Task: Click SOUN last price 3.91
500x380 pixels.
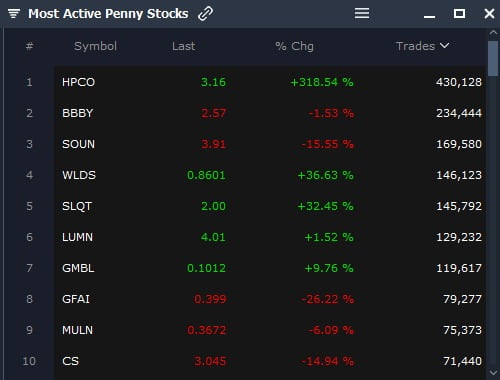Action: point(213,144)
